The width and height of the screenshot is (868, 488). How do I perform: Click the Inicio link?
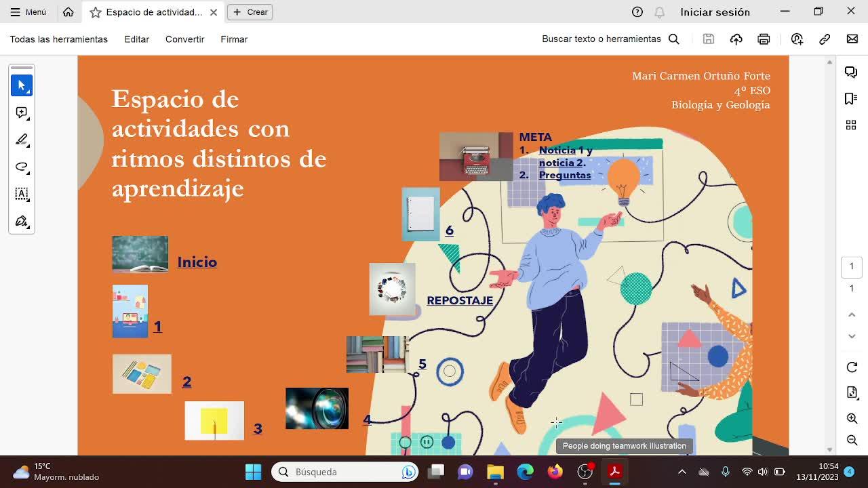coord(197,262)
